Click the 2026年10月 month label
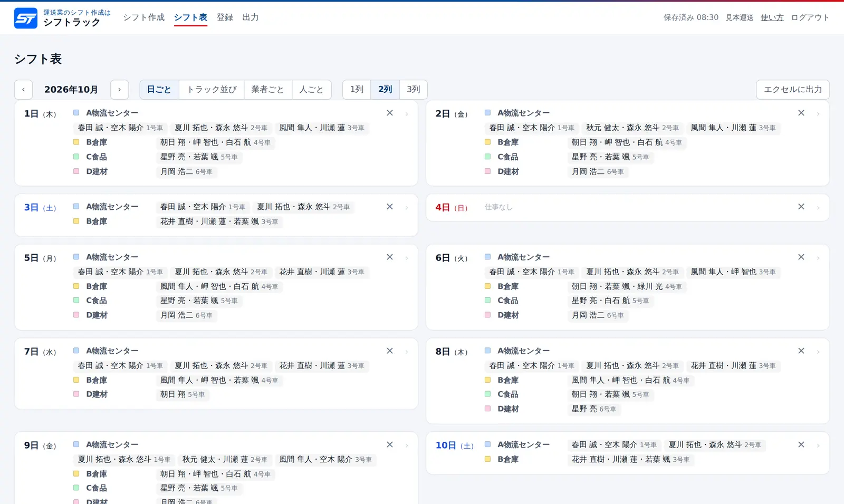844x504 pixels. (x=71, y=90)
